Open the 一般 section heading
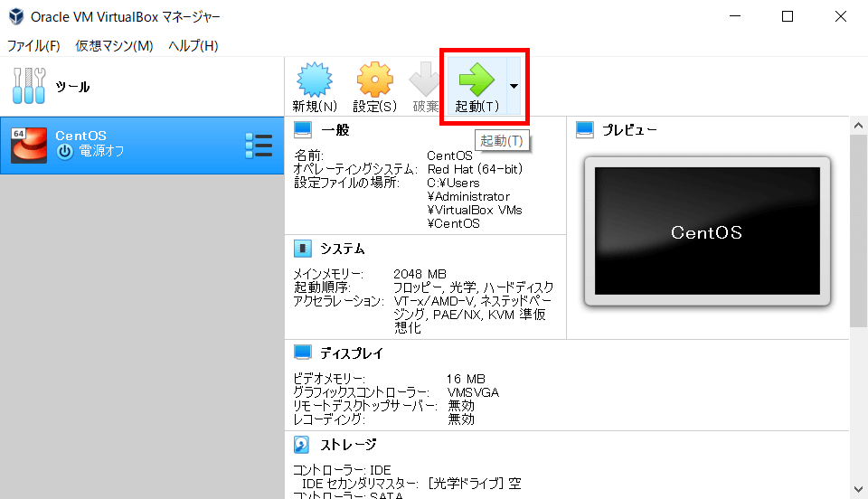The height and width of the screenshot is (499, 868). [x=335, y=130]
